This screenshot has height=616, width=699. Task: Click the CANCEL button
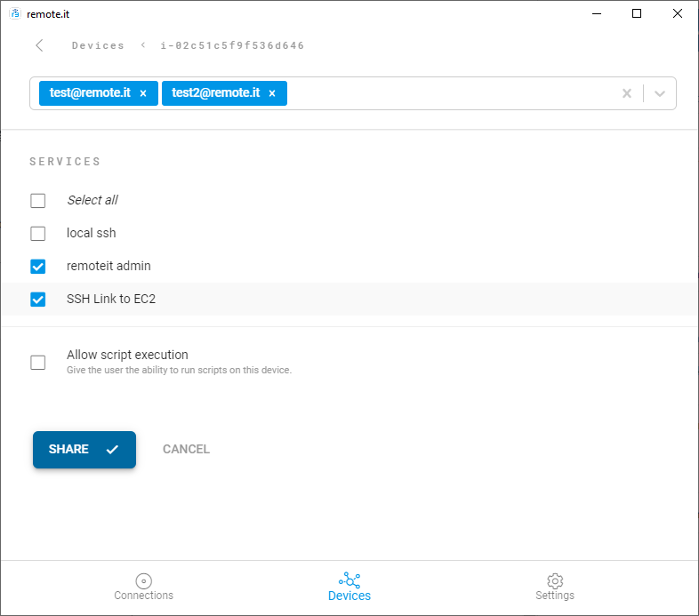point(186,449)
